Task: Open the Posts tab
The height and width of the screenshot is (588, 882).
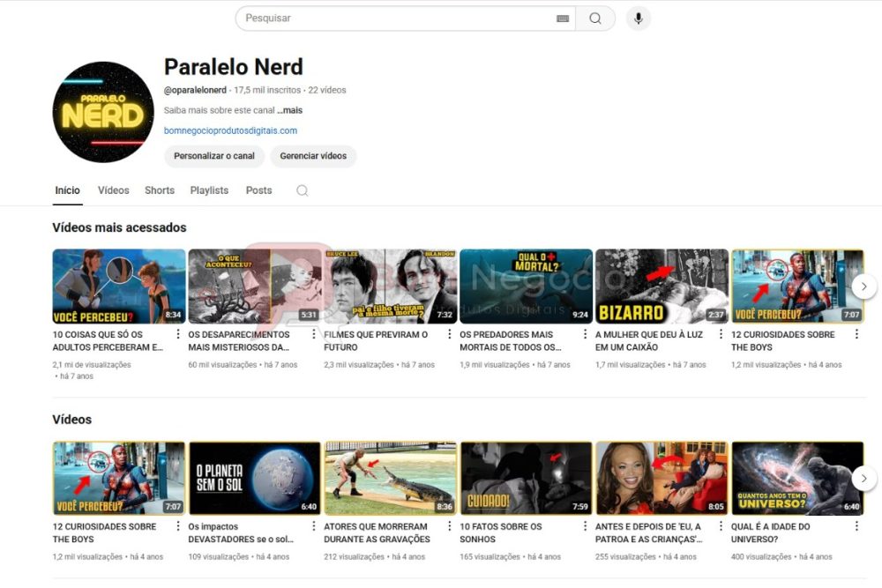Action: (x=258, y=190)
